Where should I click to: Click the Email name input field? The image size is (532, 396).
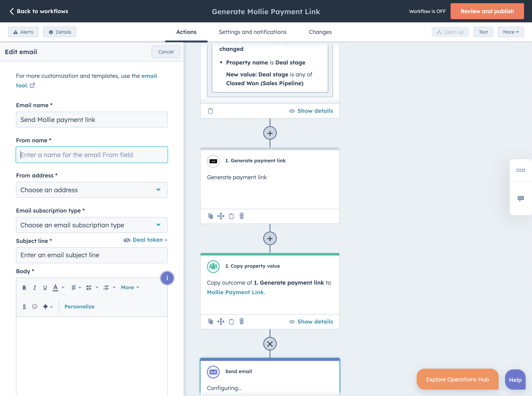(92, 120)
